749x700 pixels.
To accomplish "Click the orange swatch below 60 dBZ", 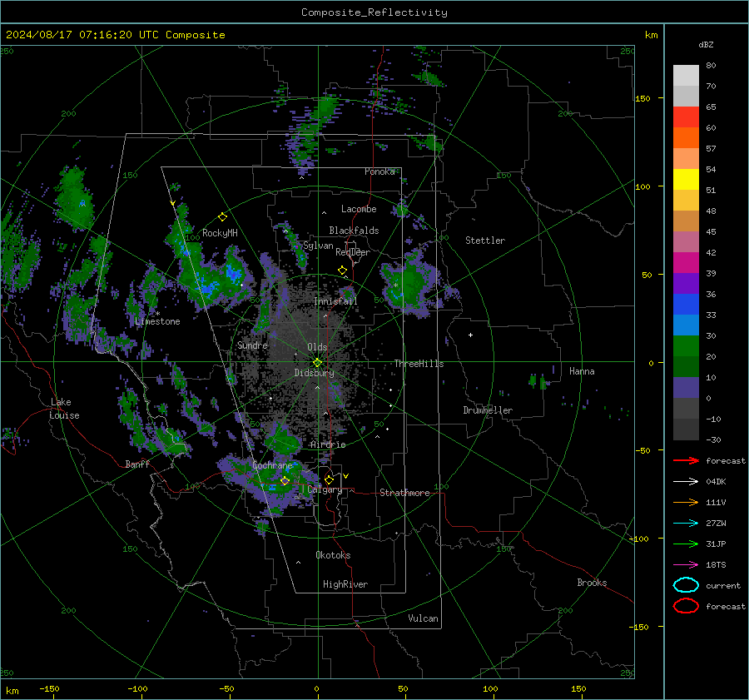I will click(686, 137).
